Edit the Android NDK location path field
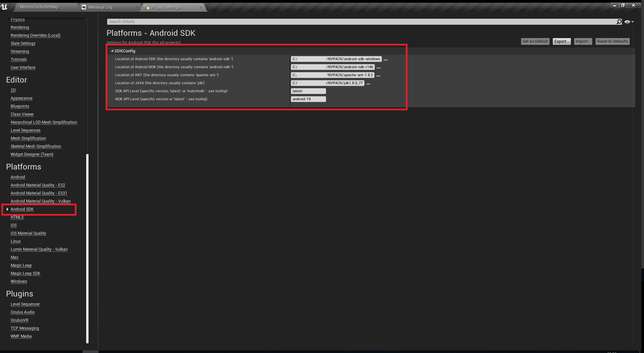The width and height of the screenshot is (644, 353). pos(333,67)
